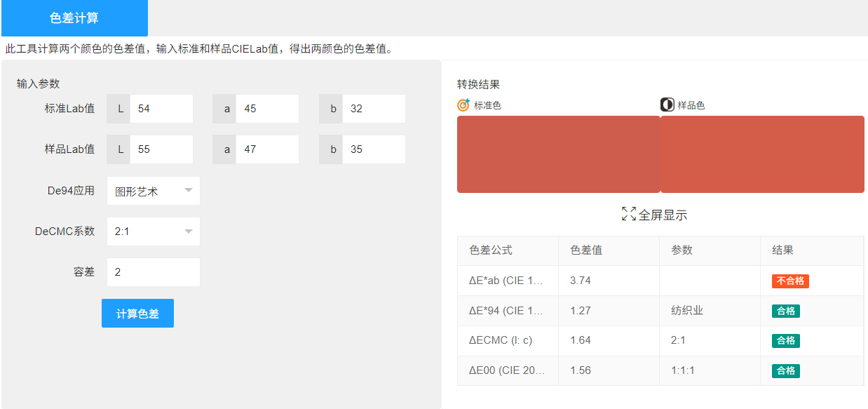Expand the De94应用 selector using its arrow
The image size is (868, 409).
pyautogui.click(x=188, y=190)
